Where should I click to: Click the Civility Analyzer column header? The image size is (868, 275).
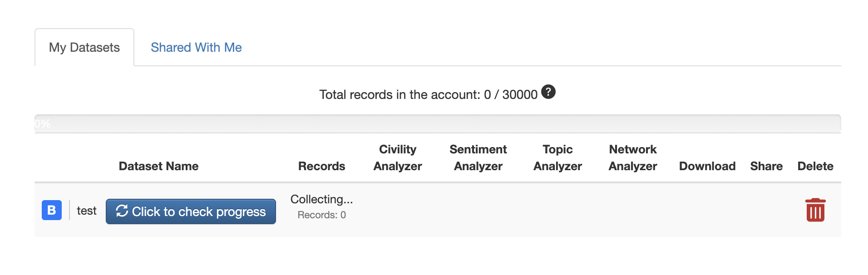click(398, 158)
